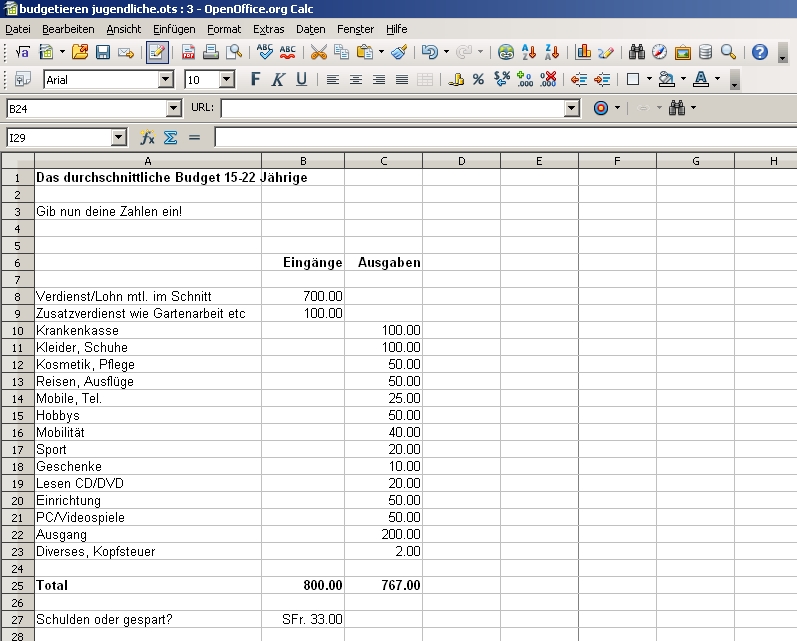Toggle Underline (U) formatting
The height and width of the screenshot is (641, 797).
301,79
